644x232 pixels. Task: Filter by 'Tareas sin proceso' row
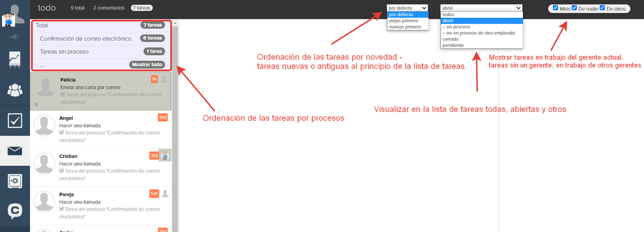(x=102, y=52)
